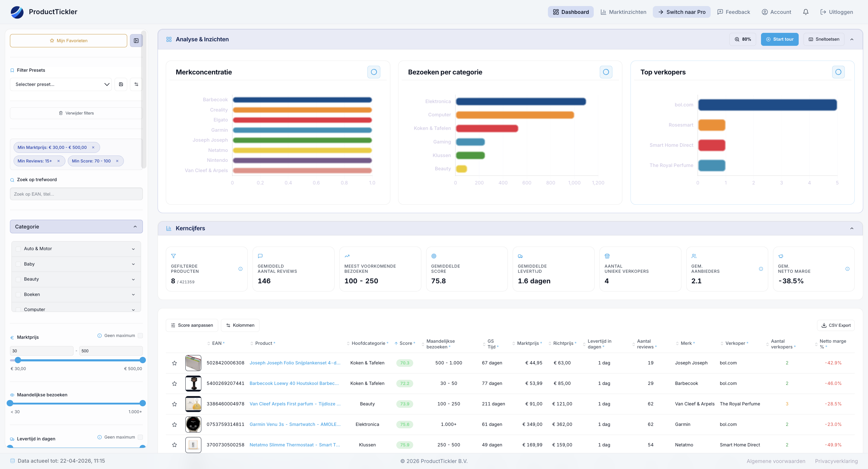Sort table by Verkoper column
Viewport: 868px width, 469px height.
[x=734, y=343]
